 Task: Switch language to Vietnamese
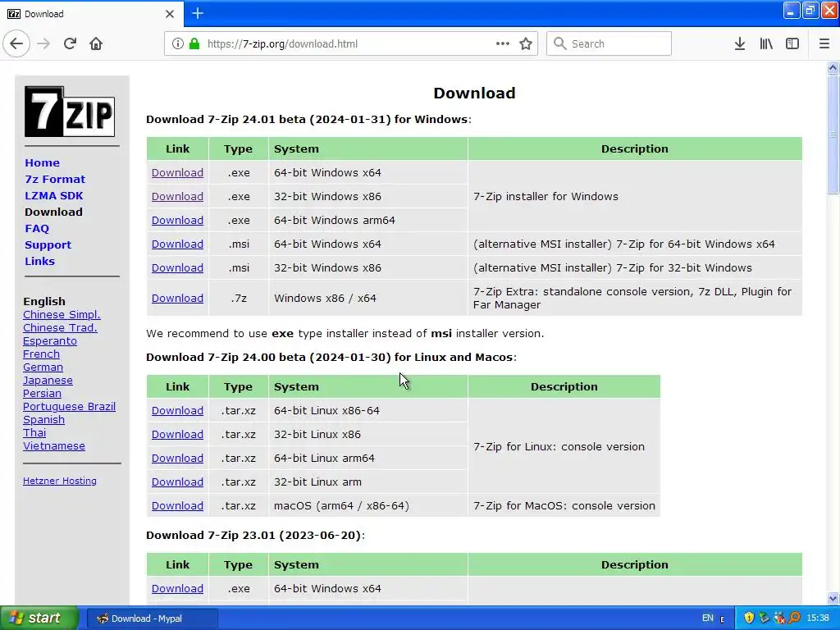54,445
